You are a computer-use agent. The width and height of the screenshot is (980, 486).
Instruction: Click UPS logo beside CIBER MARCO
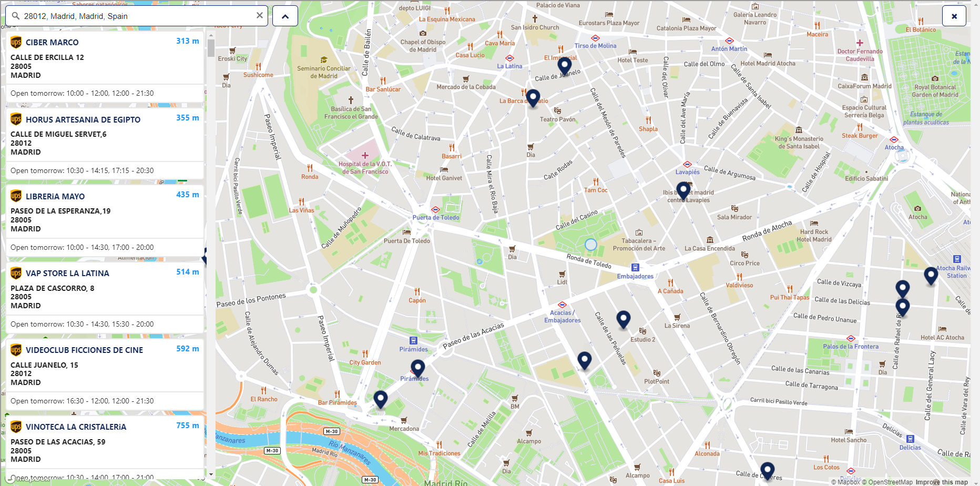coord(16,42)
